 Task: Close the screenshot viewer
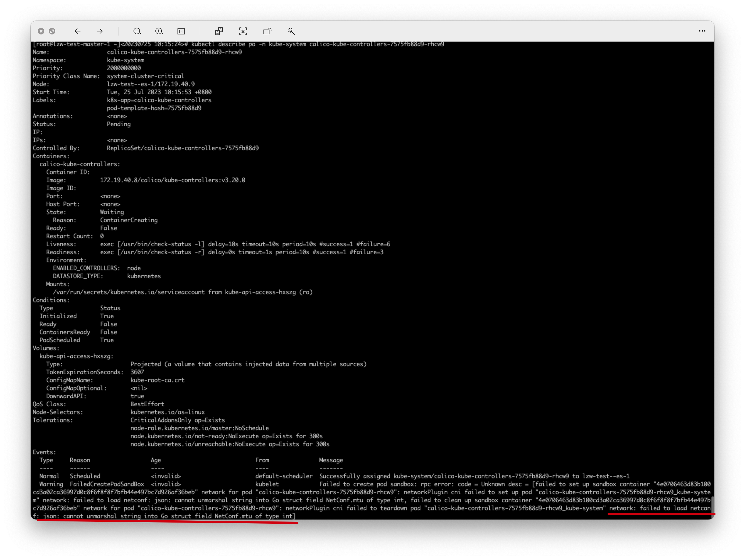(41, 31)
